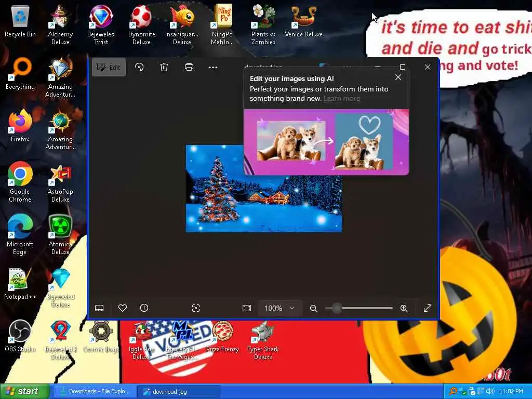Switch to Downloads - File Explorer taskbar button

tap(95, 392)
